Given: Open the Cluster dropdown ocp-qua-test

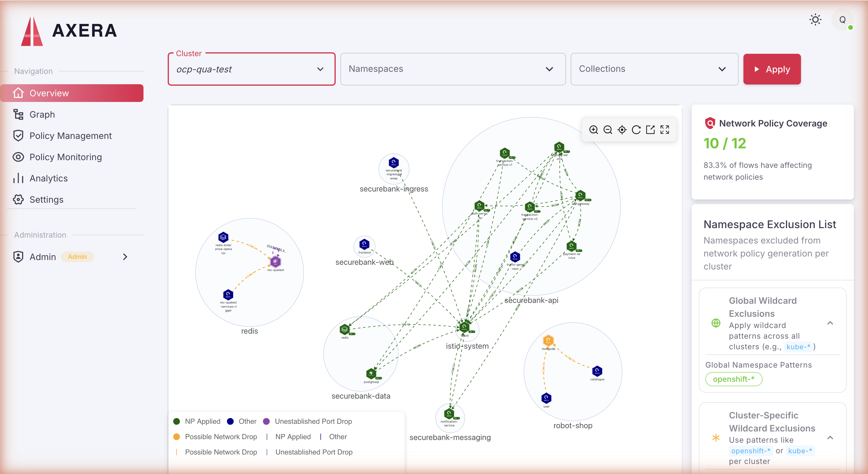Looking at the screenshot, I should [x=251, y=69].
